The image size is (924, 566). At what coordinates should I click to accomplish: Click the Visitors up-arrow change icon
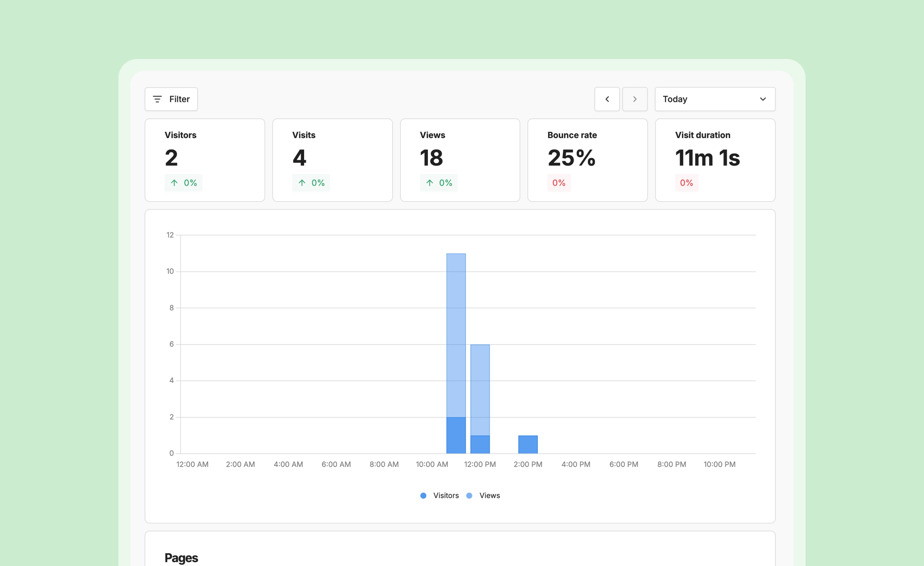174,183
